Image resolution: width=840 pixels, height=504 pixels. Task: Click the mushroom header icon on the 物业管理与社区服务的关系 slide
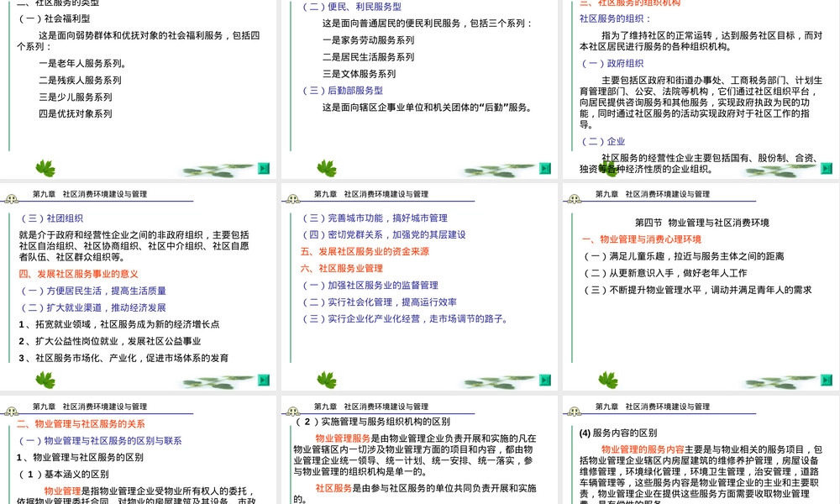pyautogui.click(x=11, y=412)
